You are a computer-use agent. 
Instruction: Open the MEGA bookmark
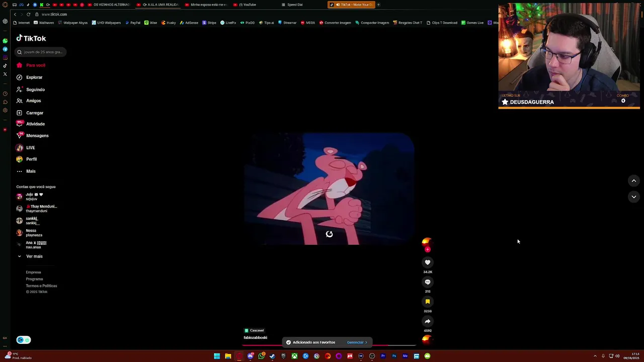click(x=307, y=23)
